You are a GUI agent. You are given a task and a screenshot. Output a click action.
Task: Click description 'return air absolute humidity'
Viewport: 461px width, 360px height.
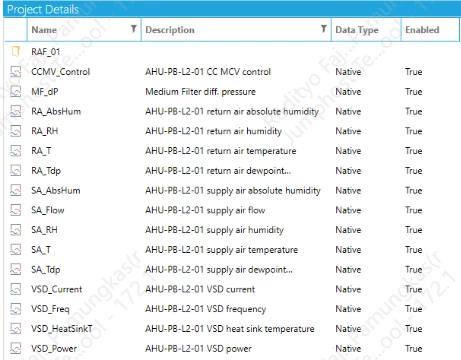pos(263,111)
